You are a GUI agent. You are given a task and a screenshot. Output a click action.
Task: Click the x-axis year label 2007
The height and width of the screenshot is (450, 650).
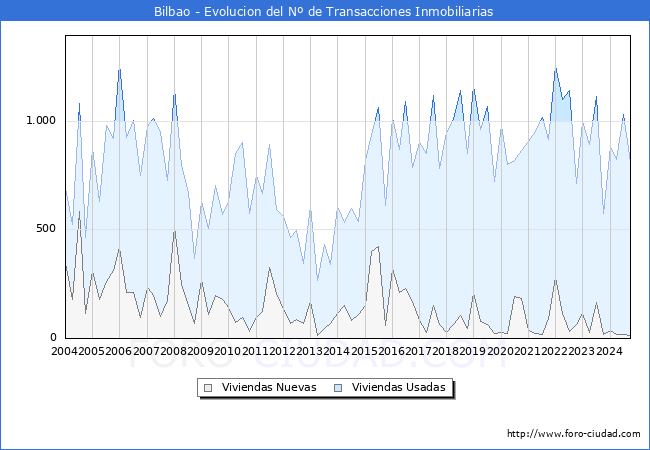[146, 351]
